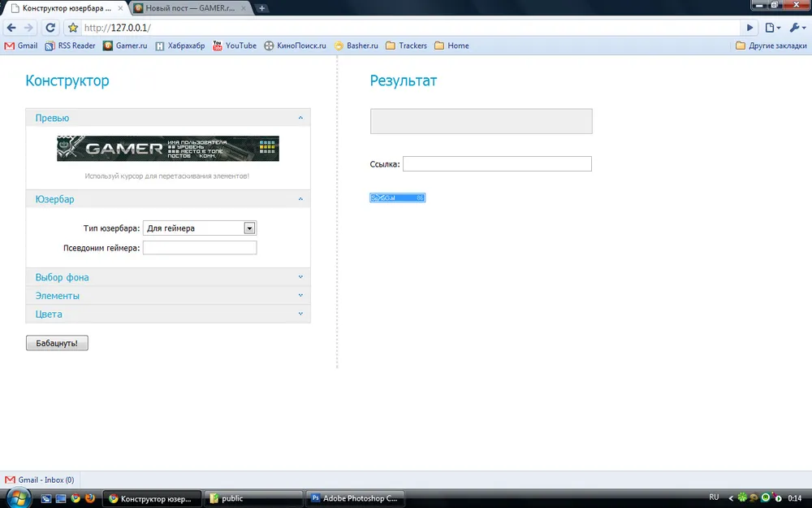The width and height of the screenshot is (812, 508).
Task: Bookmark the page with the star icon
Action: click(73, 28)
